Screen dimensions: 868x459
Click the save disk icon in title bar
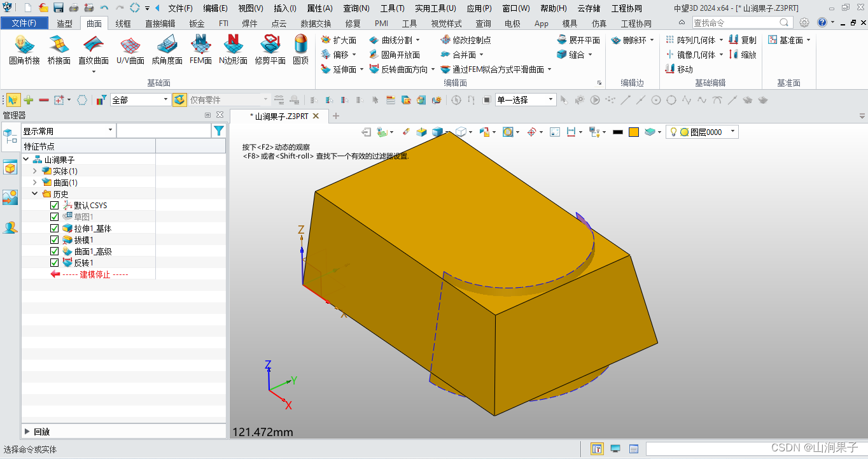coord(58,8)
